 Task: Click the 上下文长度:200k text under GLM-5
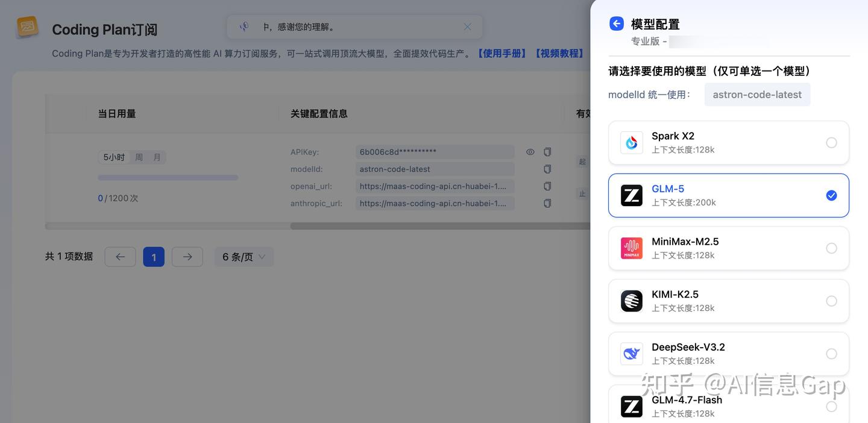click(684, 202)
